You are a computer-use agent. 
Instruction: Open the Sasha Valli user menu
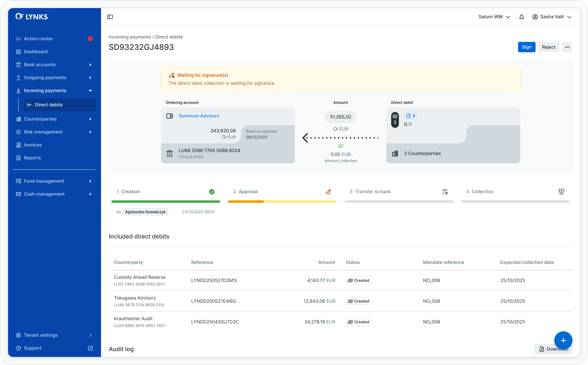click(x=552, y=17)
